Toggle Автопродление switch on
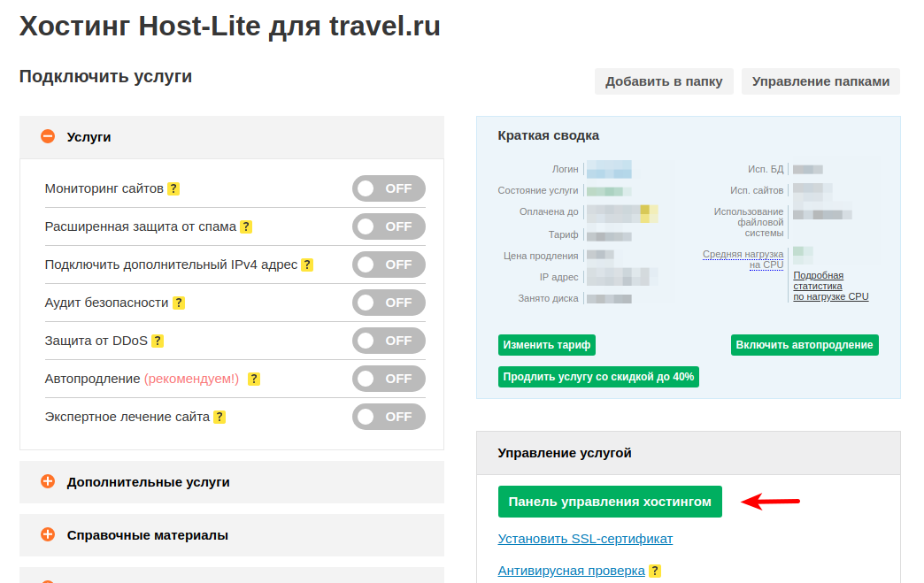This screenshot has width=924, height=583. [x=389, y=379]
